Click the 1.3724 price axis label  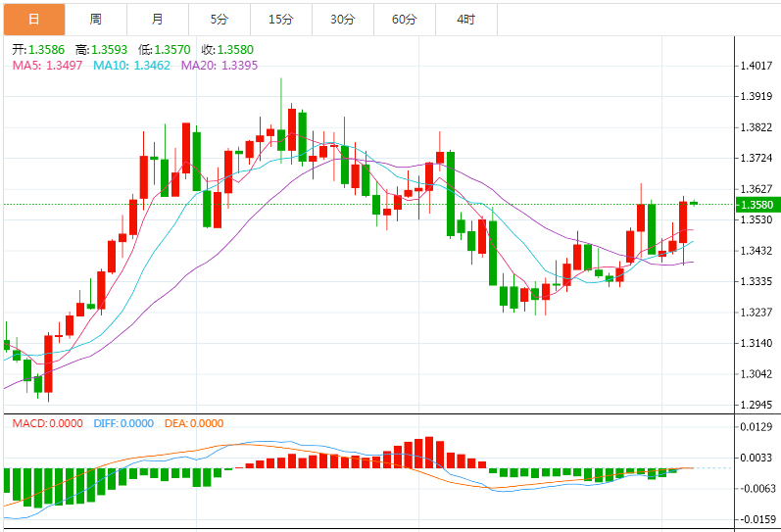pyautogui.click(x=757, y=159)
